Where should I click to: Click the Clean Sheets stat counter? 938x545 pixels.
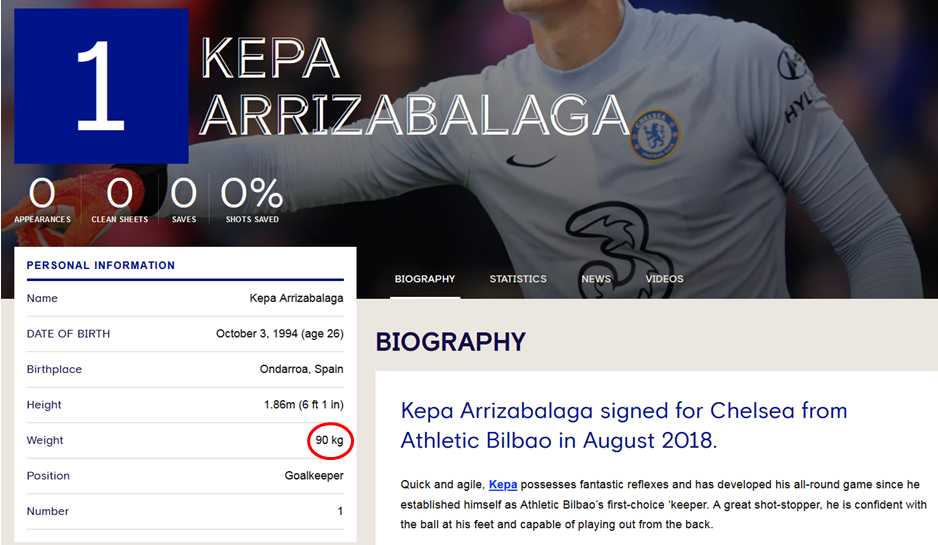point(120,200)
